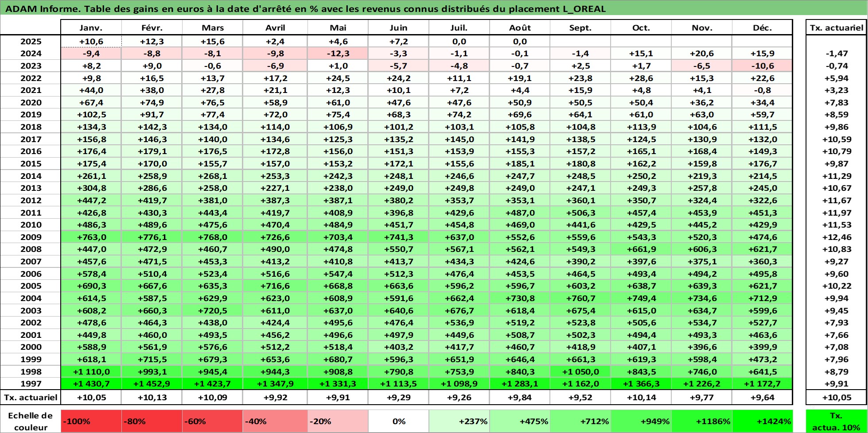The height and width of the screenshot is (433, 868).
Task: Select the year 2009 row label
Action: pyautogui.click(x=31, y=237)
